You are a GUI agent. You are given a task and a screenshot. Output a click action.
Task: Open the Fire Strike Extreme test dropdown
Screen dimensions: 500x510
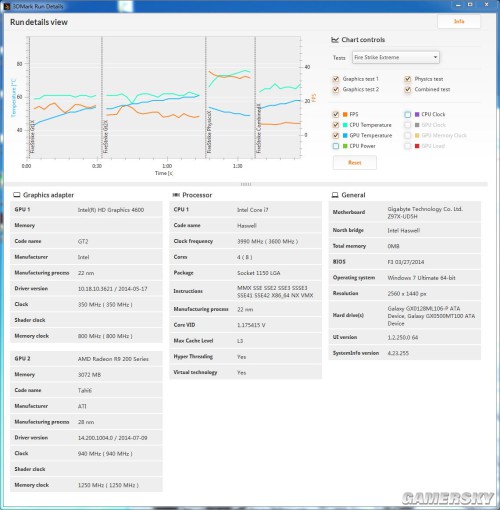coord(396,57)
